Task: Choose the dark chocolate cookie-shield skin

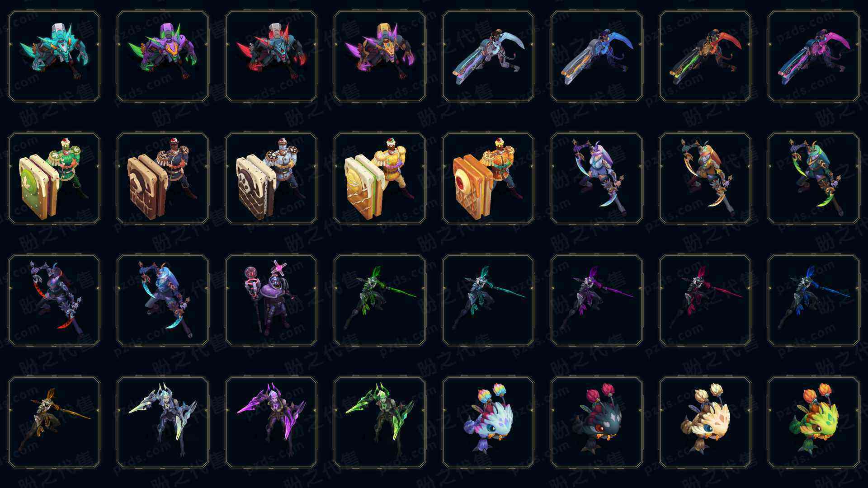Action: click(163, 178)
